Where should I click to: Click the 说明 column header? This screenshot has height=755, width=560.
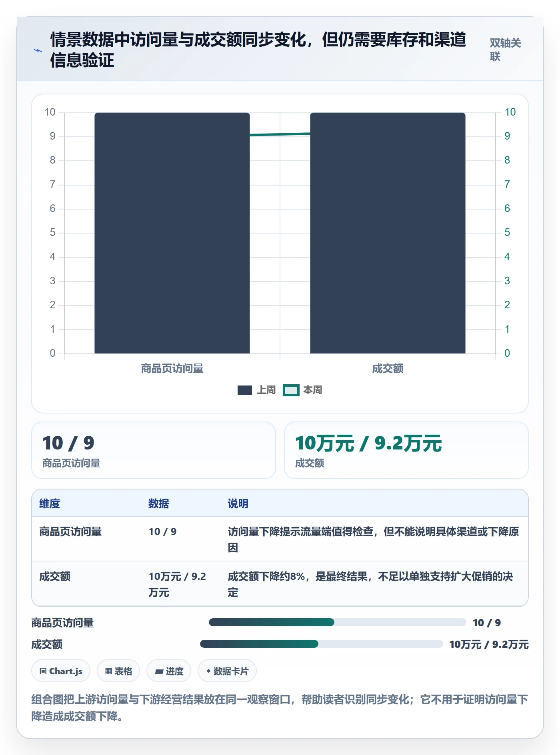click(x=238, y=503)
